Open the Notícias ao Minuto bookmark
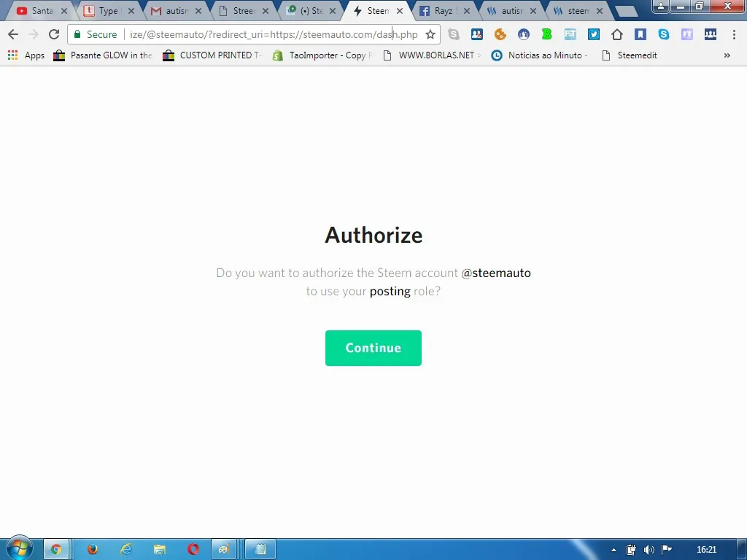Screen dimensions: 747x560 541,55
